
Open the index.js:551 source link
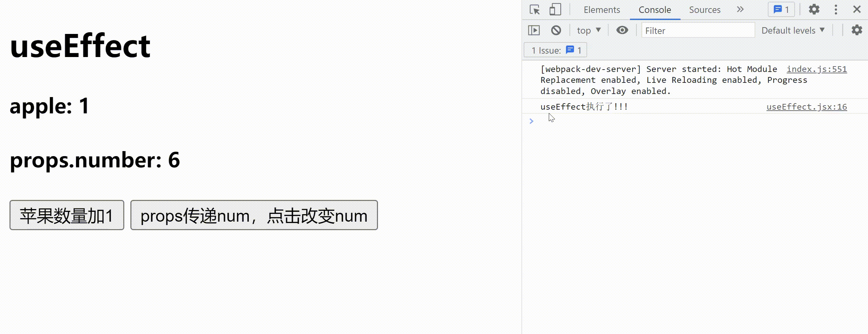[x=817, y=69]
